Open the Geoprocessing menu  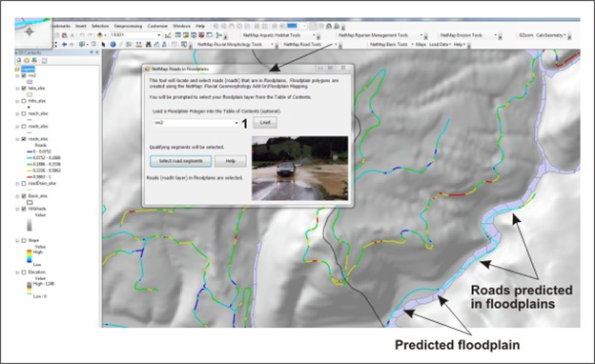click(129, 26)
